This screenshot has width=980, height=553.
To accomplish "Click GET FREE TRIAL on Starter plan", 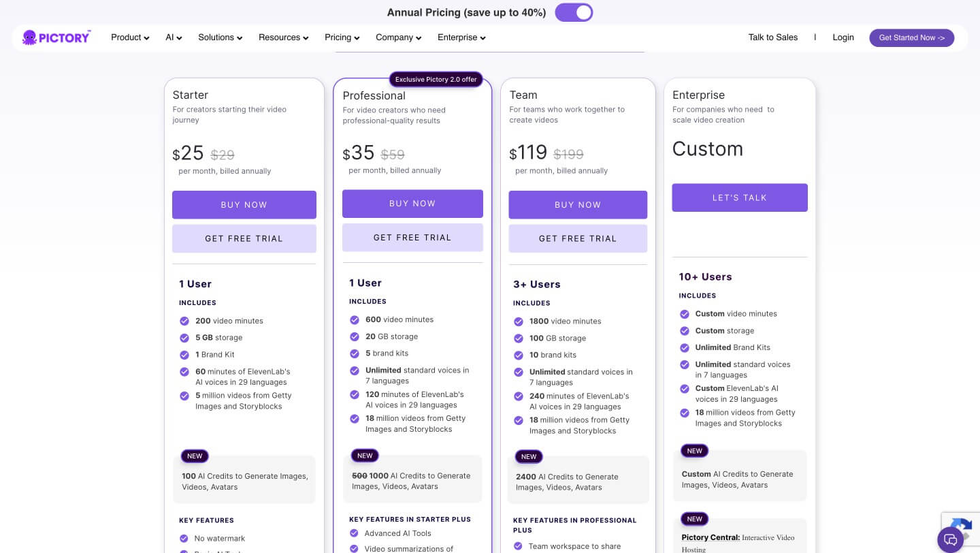I will [x=244, y=239].
